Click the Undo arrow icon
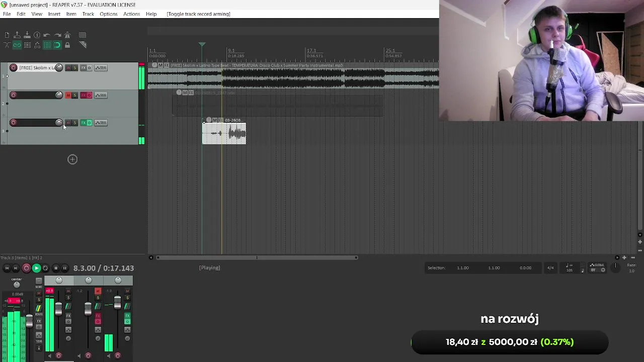This screenshot has width=644, height=362. pyautogui.click(x=47, y=35)
